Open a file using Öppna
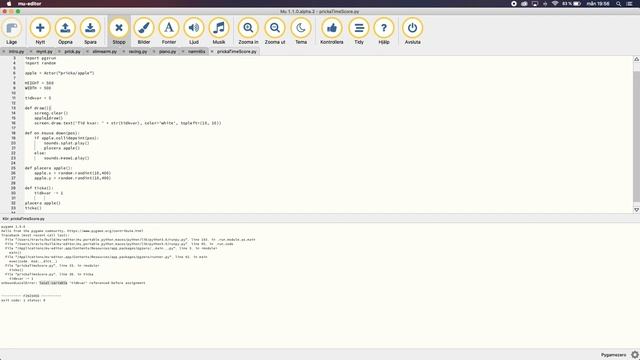Image resolution: width=640 pixels, height=360 pixels. (65, 31)
